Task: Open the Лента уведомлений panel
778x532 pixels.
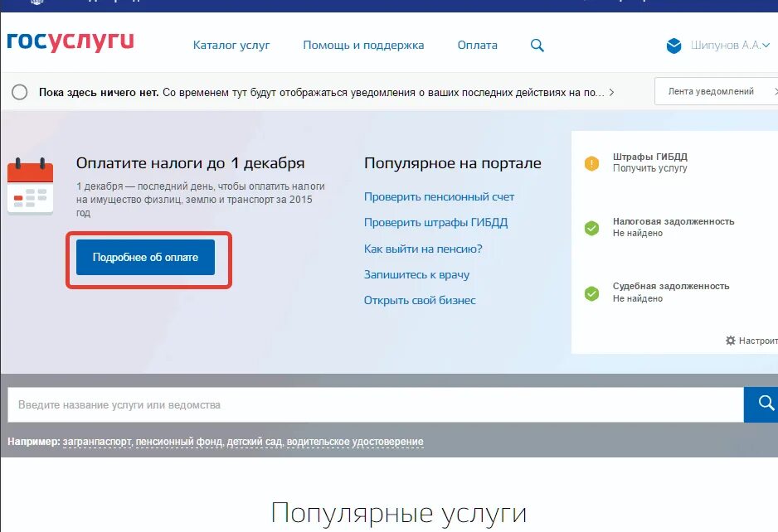Action: (x=716, y=91)
